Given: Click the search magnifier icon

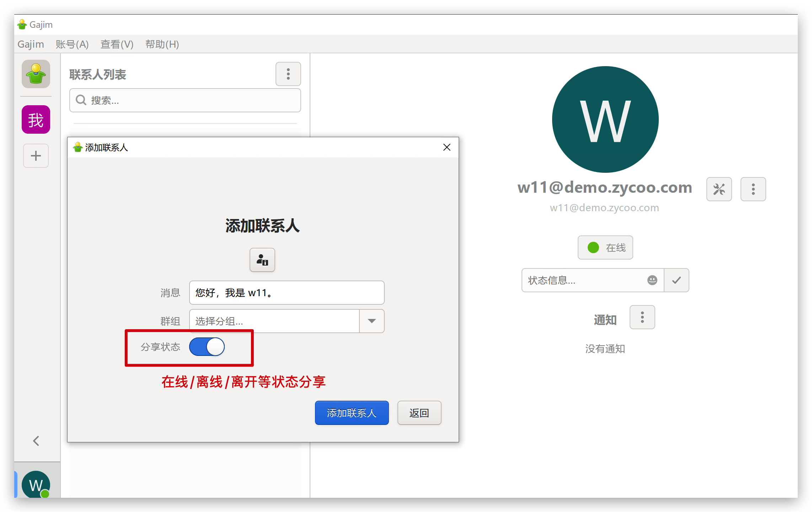Looking at the screenshot, I should tap(81, 100).
